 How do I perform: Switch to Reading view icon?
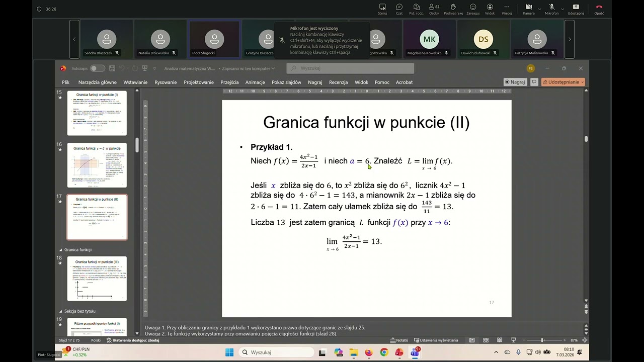500,340
